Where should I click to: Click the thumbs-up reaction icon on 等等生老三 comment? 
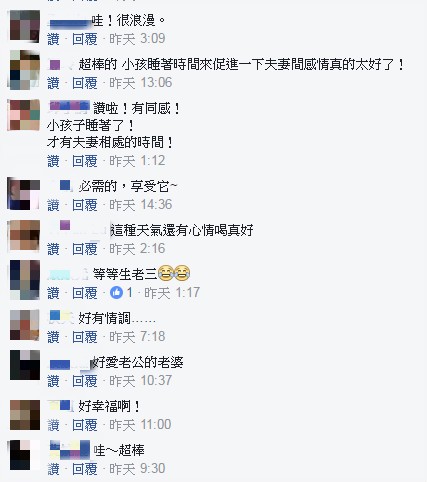tap(116, 293)
